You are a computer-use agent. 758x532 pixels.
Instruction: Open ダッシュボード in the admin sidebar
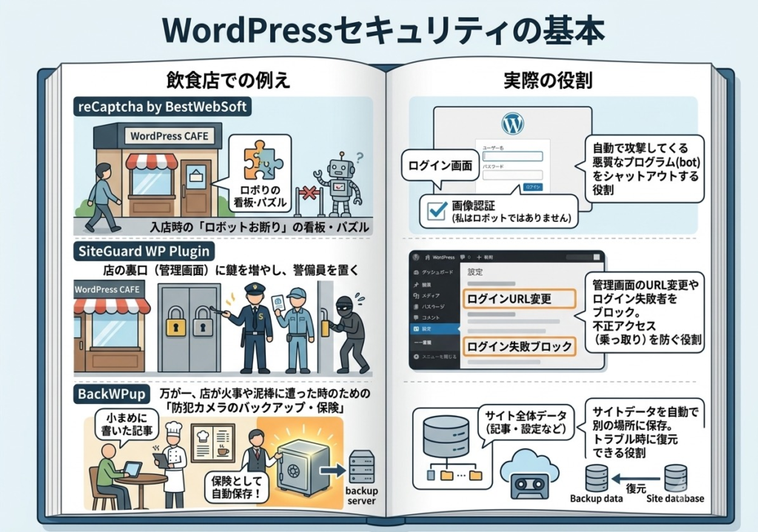coord(433,272)
